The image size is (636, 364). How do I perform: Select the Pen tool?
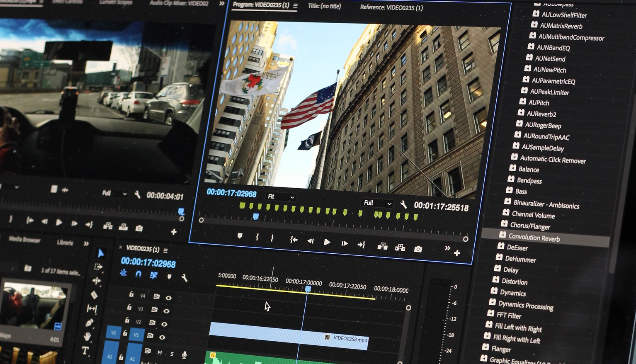[x=90, y=323]
